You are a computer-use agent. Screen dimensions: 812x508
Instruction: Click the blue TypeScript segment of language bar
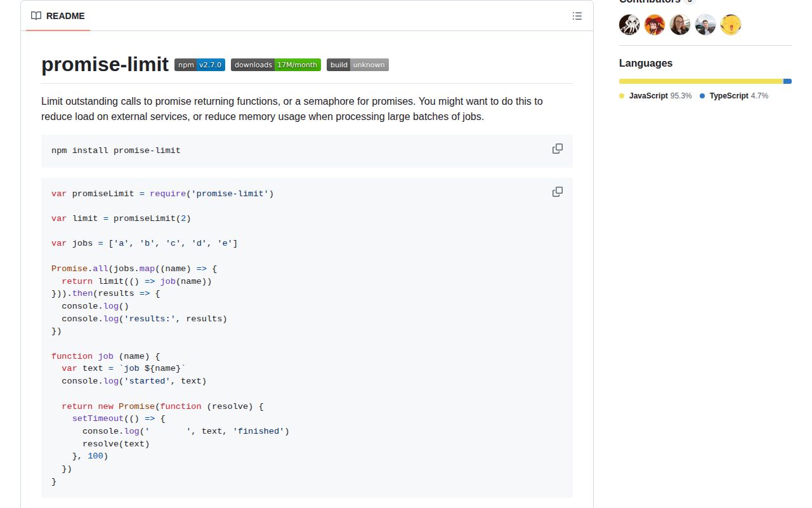pos(788,81)
